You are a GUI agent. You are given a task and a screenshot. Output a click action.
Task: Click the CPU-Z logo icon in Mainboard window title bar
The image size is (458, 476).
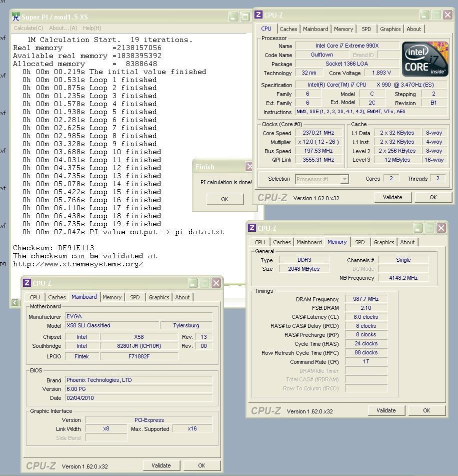pyautogui.click(x=26, y=283)
